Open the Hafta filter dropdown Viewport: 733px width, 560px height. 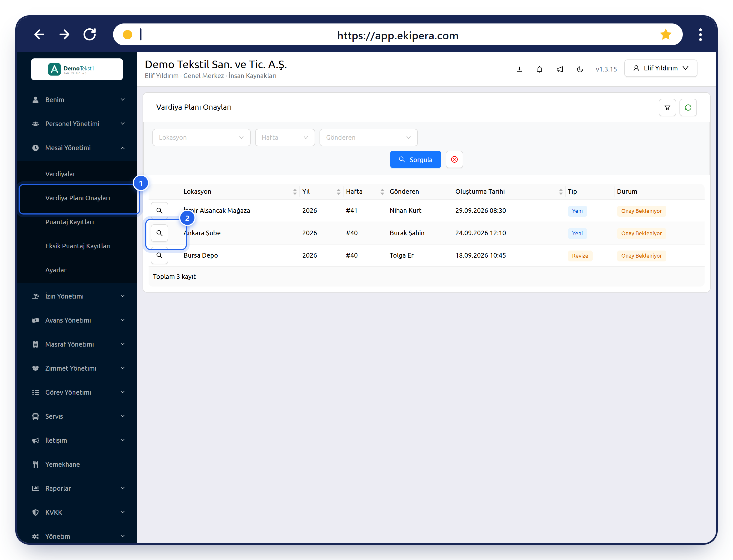point(285,137)
